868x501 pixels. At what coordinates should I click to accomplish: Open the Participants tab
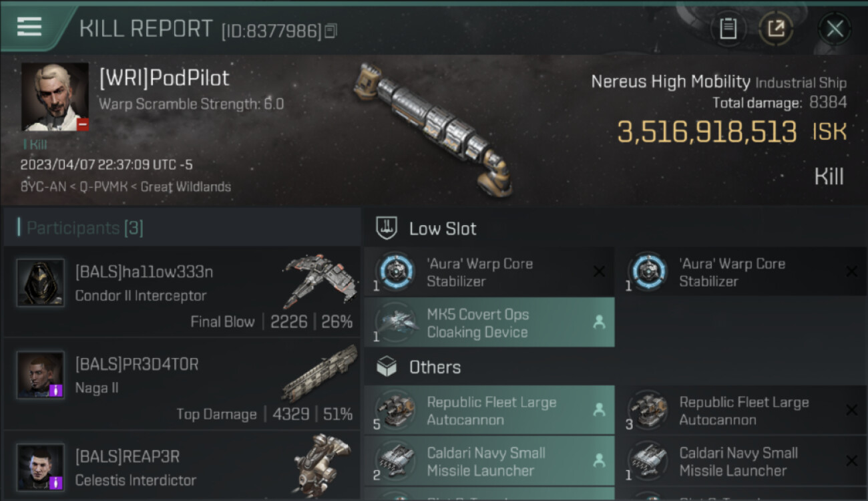click(x=85, y=228)
